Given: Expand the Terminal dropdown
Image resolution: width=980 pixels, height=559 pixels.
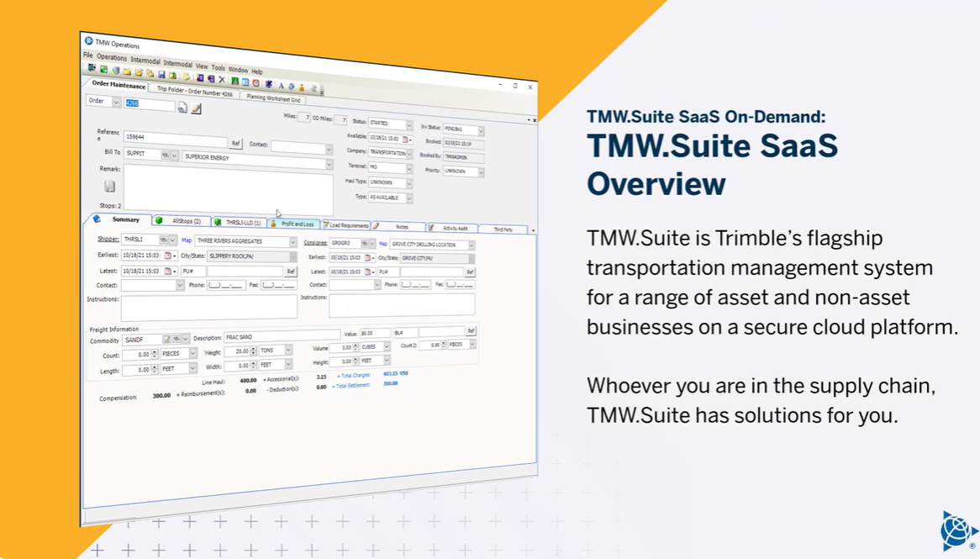Looking at the screenshot, I should (x=408, y=169).
